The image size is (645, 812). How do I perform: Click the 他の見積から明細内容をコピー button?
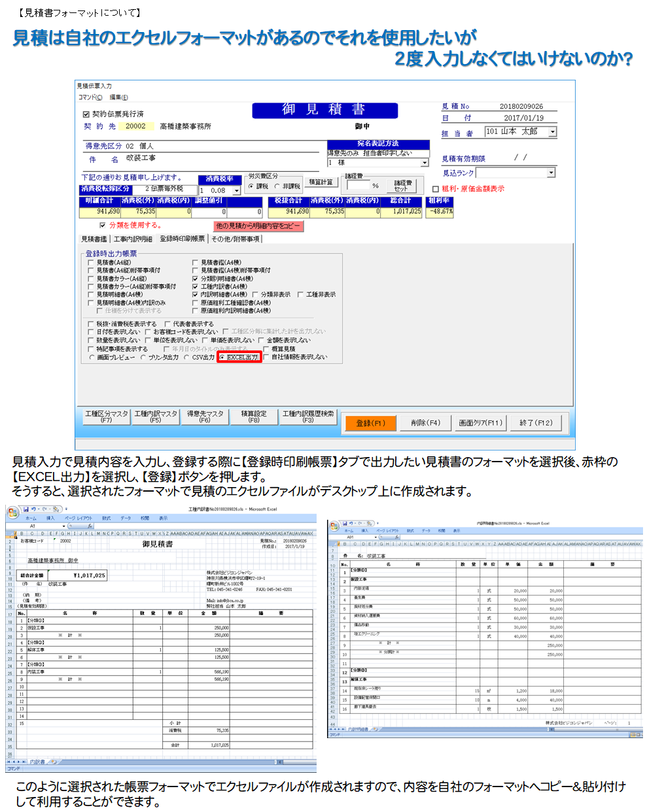click(258, 226)
